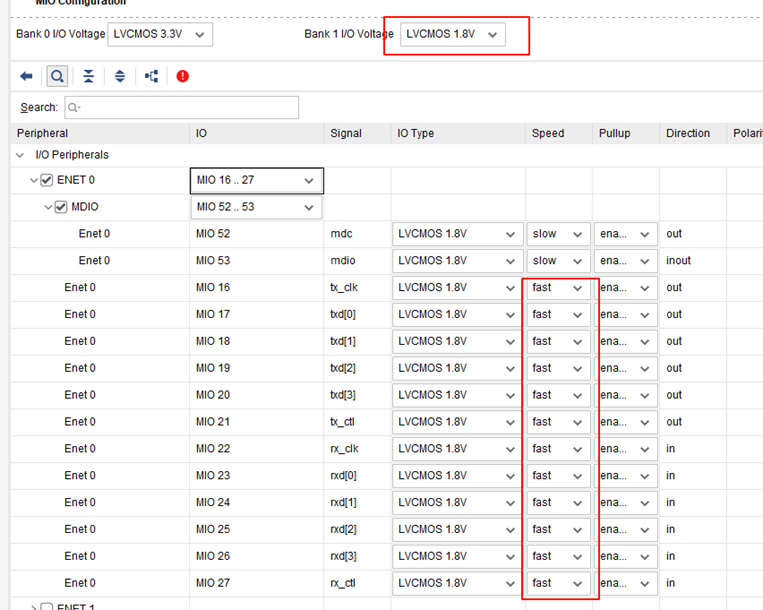This screenshot has width=763, height=610.
Task: Open Pullup dropdown for MIO 24
Action: click(625, 502)
